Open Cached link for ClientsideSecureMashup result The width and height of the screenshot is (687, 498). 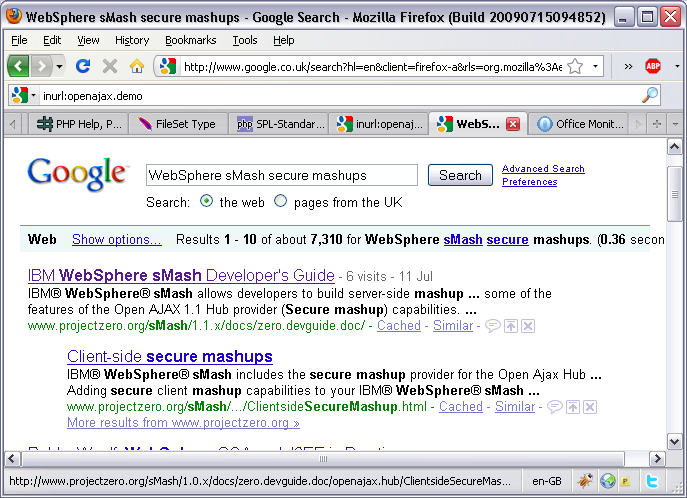tap(460, 406)
